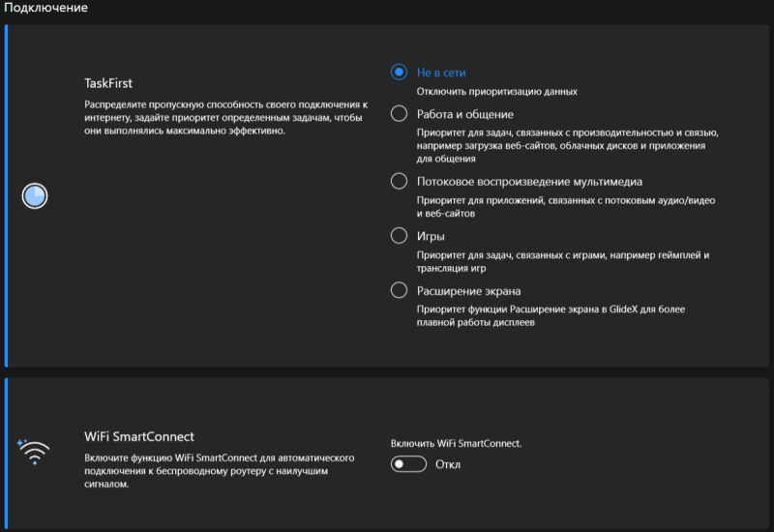Click the 'Подключение' section heading

45,9
